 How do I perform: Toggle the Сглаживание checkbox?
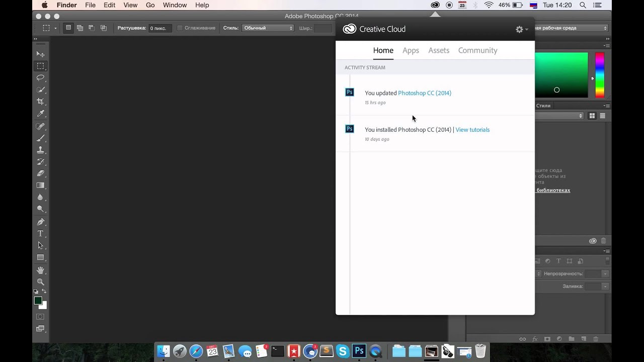point(180,28)
